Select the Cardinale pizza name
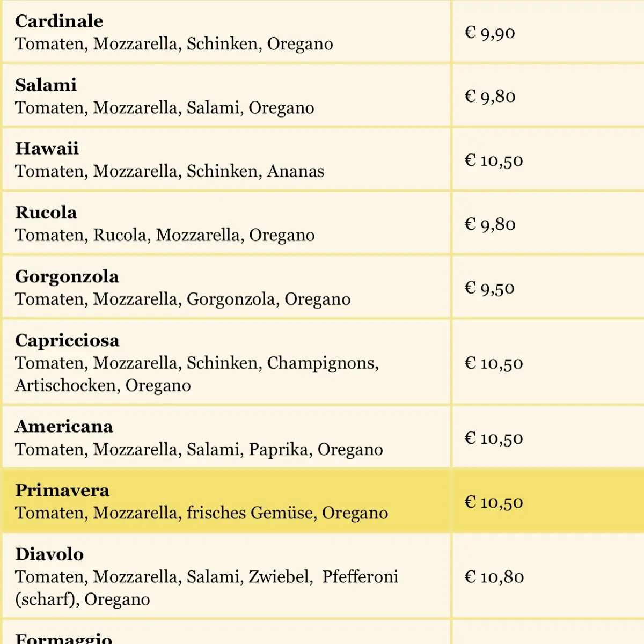644x644 pixels. pyautogui.click(x=59, y=21)
